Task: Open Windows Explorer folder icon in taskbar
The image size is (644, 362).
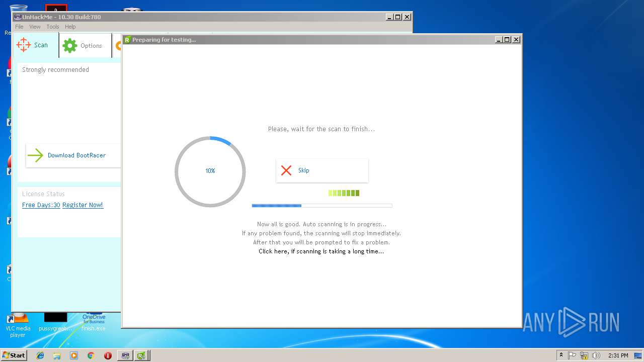Action: 57,355
